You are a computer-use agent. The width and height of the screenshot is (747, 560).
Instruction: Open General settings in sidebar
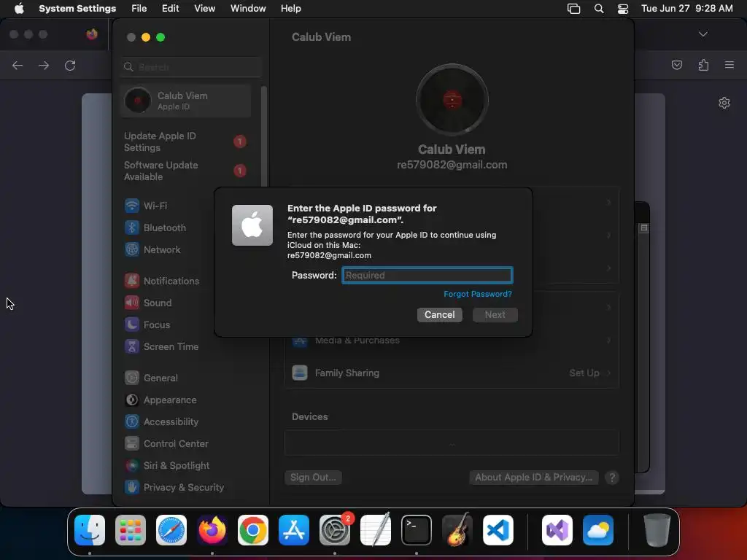pos(150,378)
